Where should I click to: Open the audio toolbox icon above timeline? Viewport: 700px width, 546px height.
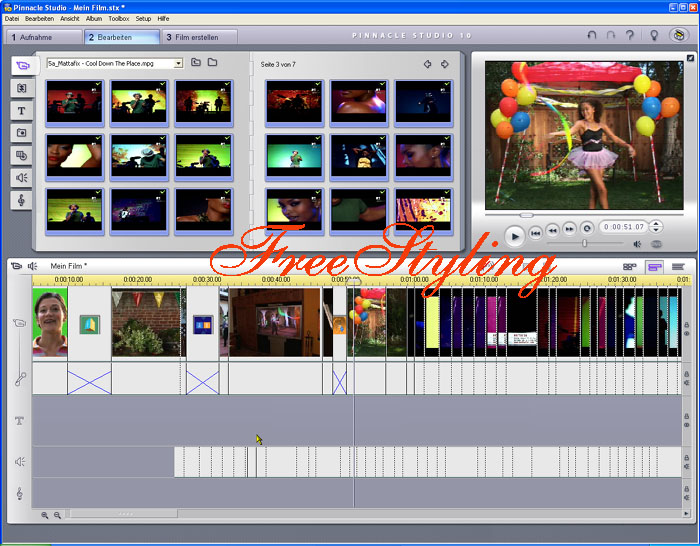pos(33,266)
